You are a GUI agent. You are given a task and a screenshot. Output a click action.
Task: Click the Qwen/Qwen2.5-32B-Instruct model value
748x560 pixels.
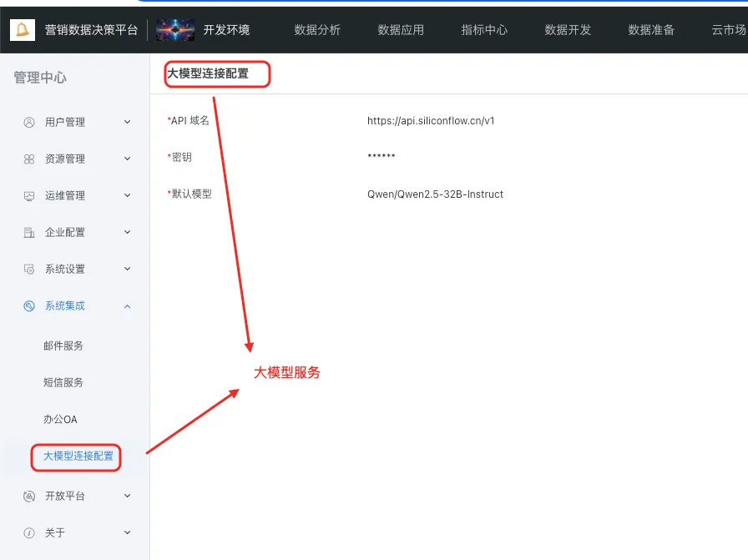point(435,194)
